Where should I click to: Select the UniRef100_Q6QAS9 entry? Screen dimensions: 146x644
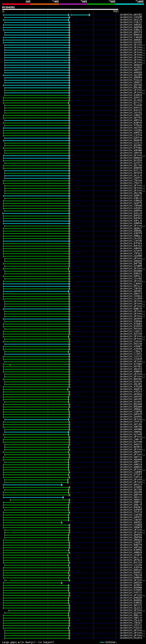click(x=131, y=65)
